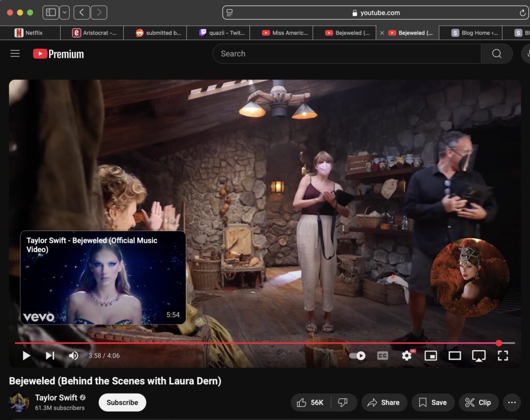This screenshot has height=420, width=530.
Task: Click the 61.3M subscribers text
Action: pos(60,408)
